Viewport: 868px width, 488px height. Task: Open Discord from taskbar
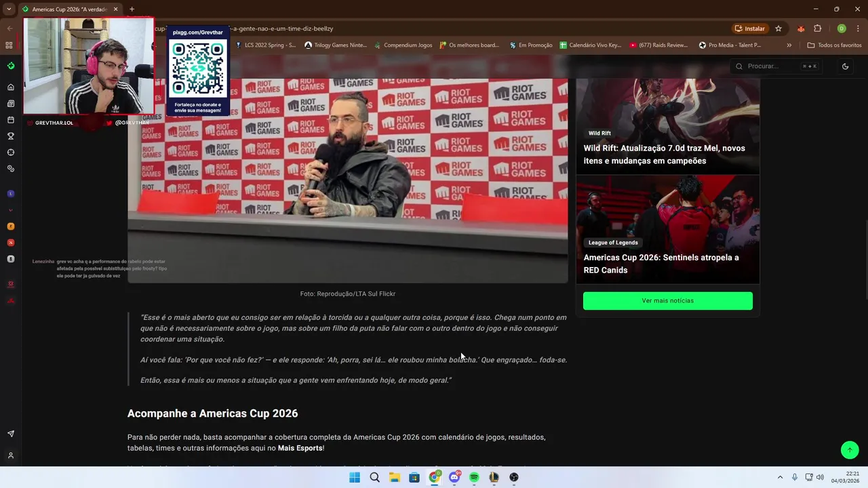click(454, 477)
